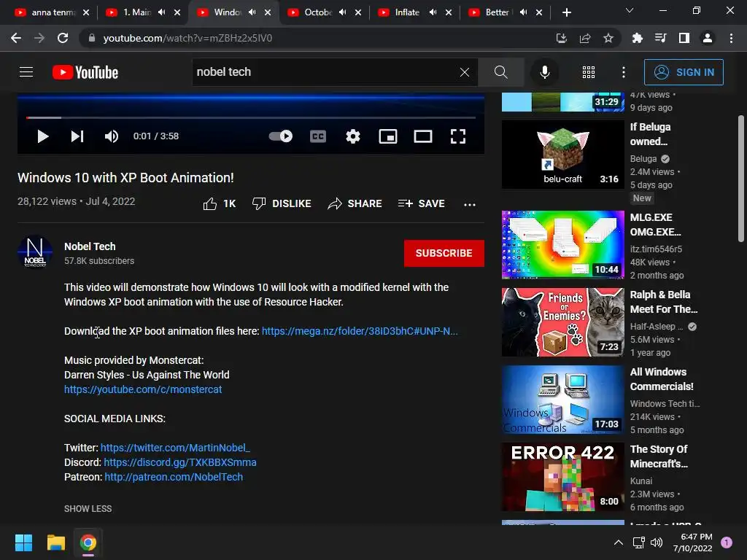Image resolution: width=747 pixels, height=560 pixels.
Task: Open the Discord invite link
Action: point(180,462)
